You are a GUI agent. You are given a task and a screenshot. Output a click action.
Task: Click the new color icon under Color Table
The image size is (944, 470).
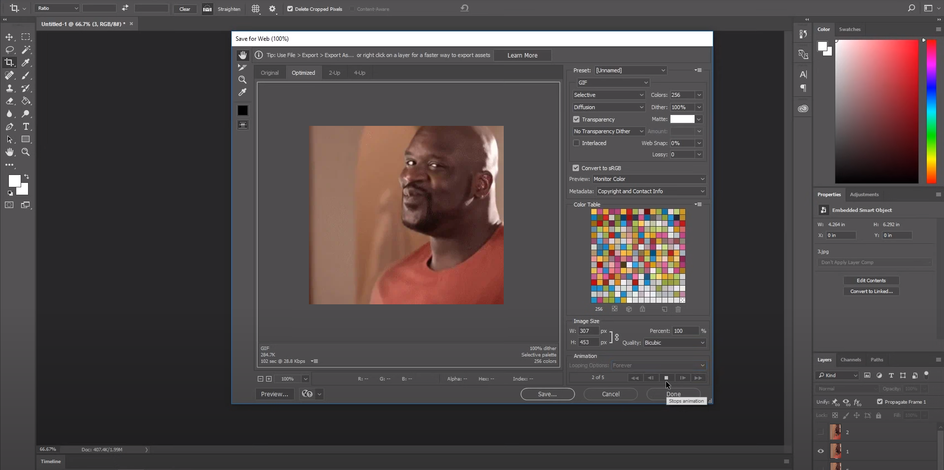[665, 309]
